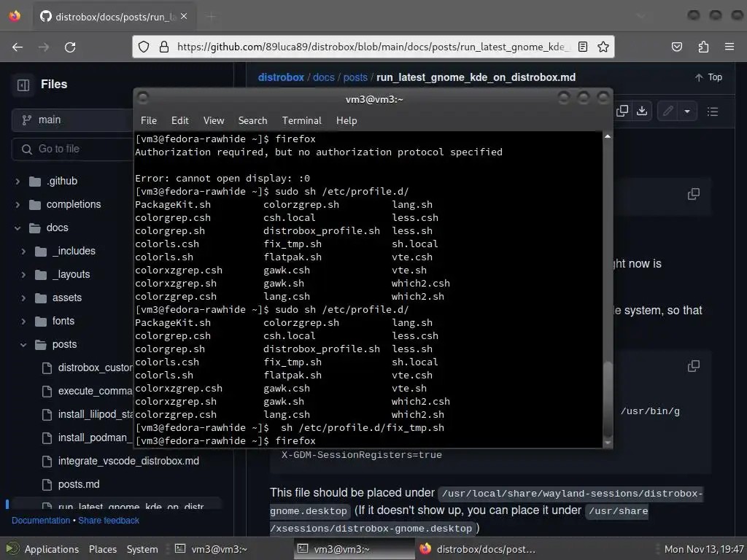Open the Share feedback link
The height and width of the screenshot is (560, 747).
[x=109, y=521]
